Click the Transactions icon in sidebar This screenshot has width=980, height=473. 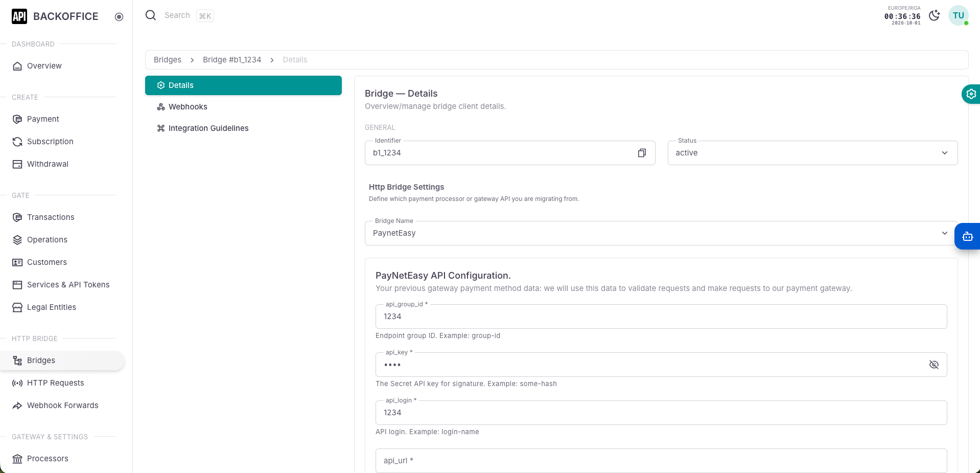(17, 217)
